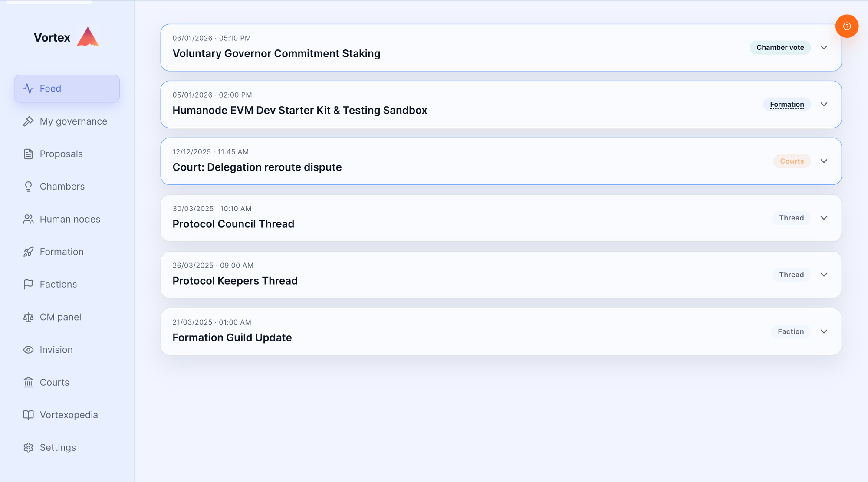The height and width of the screenshot is (482, 868).
Task: Open the Protocol Council Thread title
Action: click(233, 224)
